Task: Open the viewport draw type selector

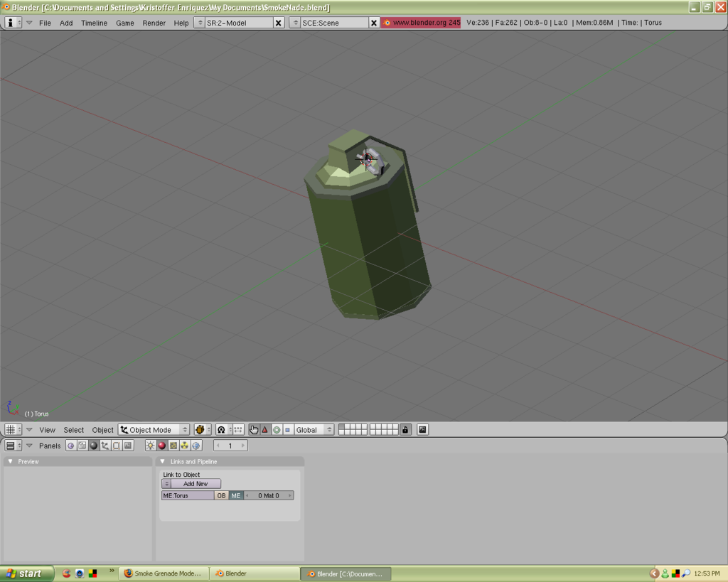Action: [202, 430]
